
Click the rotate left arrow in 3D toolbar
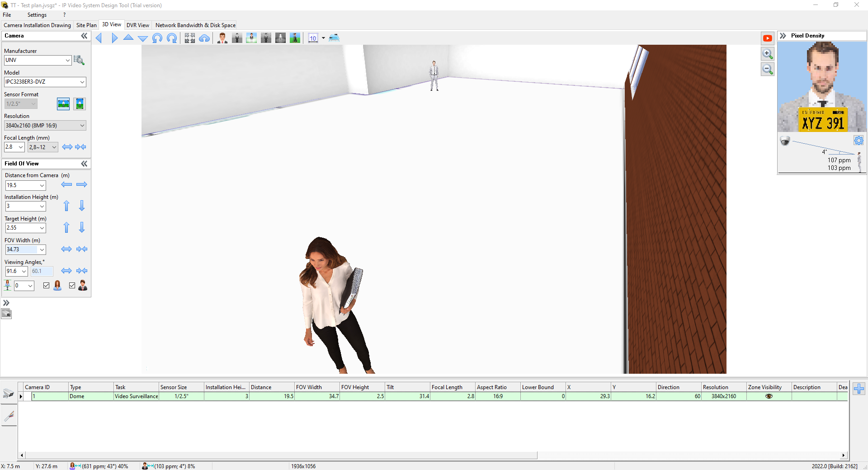coord(157,38)
